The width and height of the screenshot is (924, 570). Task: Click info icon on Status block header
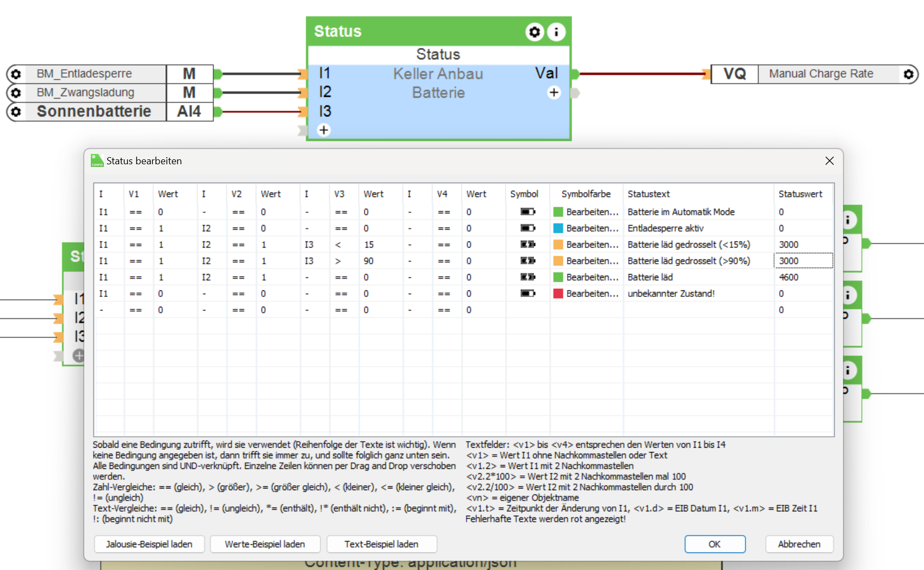coord(556,32)
